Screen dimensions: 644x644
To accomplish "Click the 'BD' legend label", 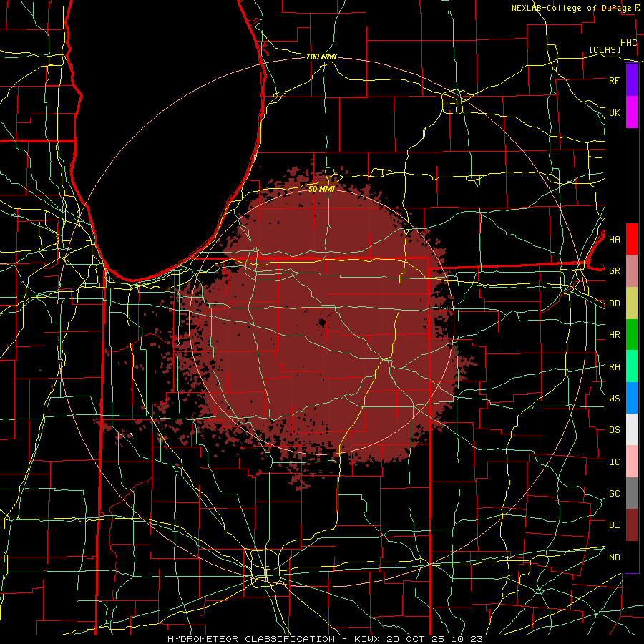I will (614, 303).
